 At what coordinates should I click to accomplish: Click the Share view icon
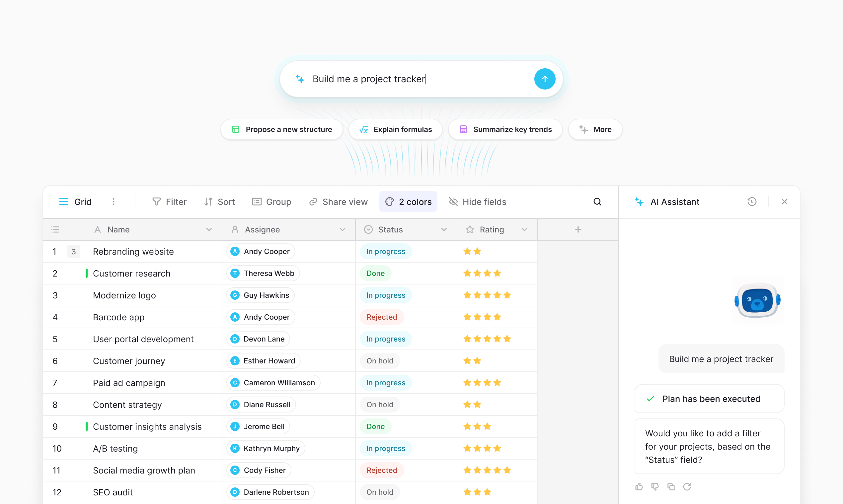pyautogui.click(x=313, y=201)
